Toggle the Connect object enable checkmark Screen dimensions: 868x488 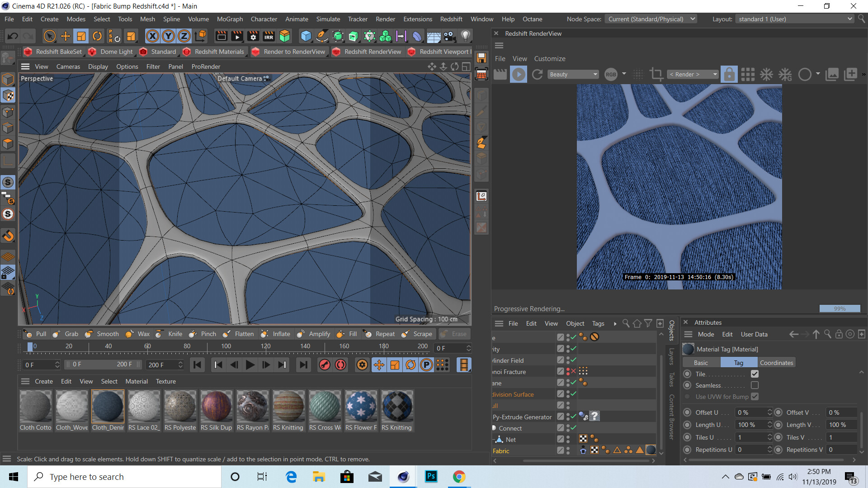(573, 428)
